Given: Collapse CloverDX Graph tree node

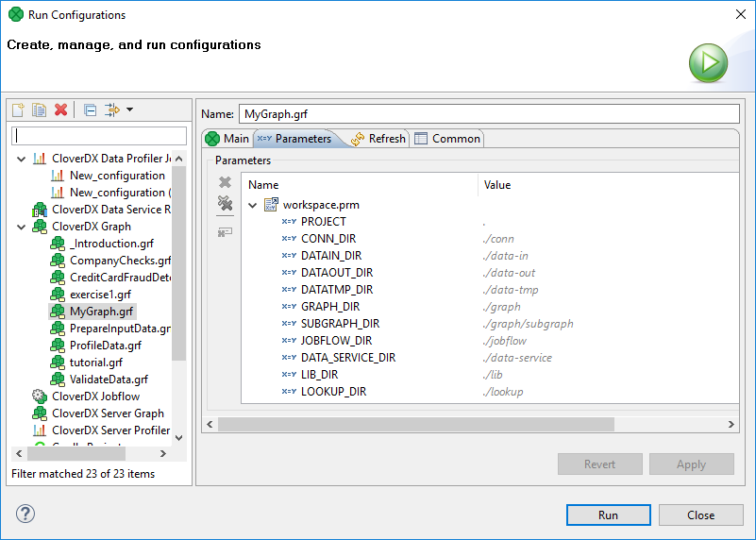Looking at the screenshot, I should [21, 227].
